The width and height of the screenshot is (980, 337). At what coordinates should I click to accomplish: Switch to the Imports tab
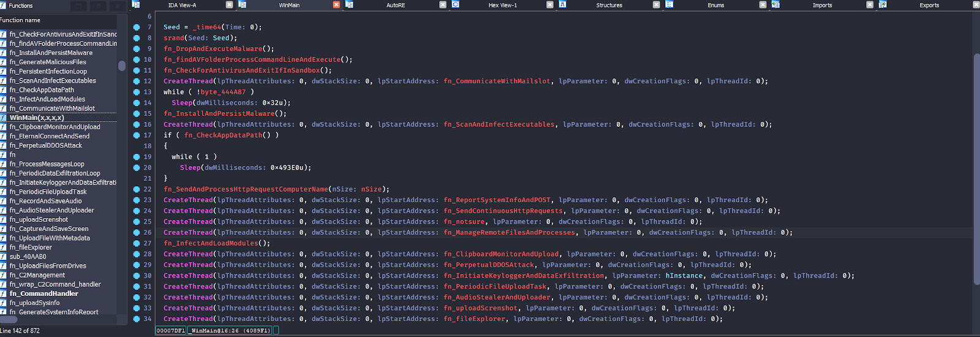click(x=822, y=5)
